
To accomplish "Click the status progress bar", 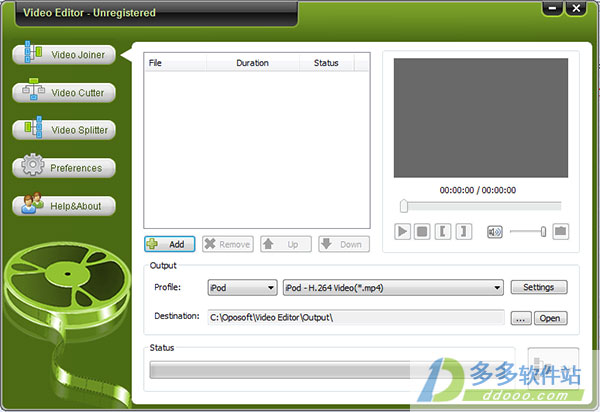I will [331, 370].
